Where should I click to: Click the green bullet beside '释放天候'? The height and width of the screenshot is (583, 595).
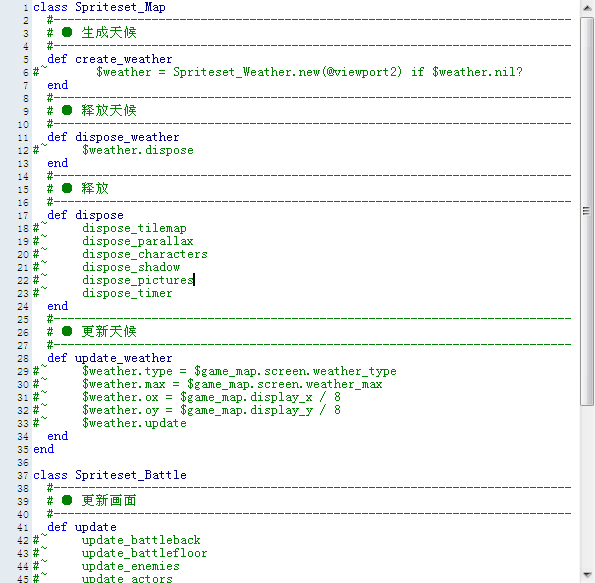tap(67, 110)
